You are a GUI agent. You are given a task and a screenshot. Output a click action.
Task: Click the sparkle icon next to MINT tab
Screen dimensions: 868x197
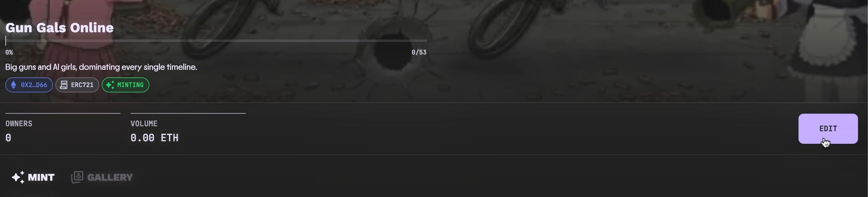pyautogui.click(x=18, y=177)
